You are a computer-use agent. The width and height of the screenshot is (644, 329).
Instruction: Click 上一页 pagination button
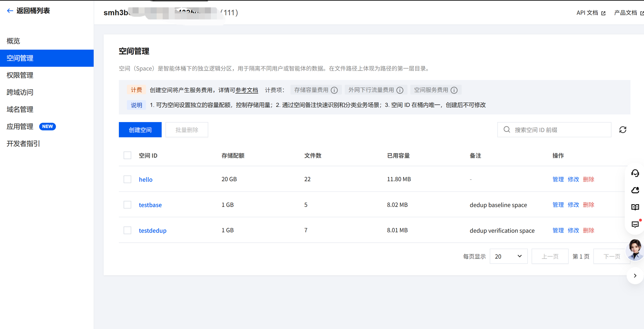coord(550,256)
